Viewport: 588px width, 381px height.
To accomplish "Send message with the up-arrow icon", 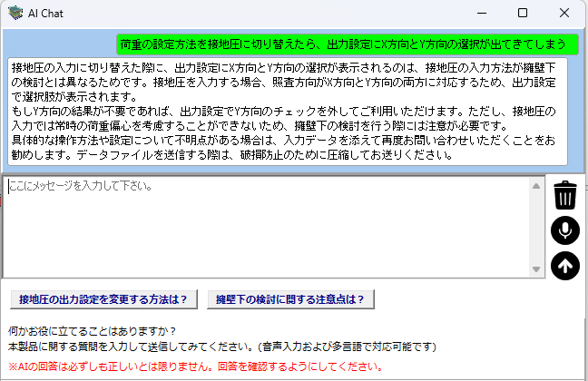I will [x=565, y=266].
